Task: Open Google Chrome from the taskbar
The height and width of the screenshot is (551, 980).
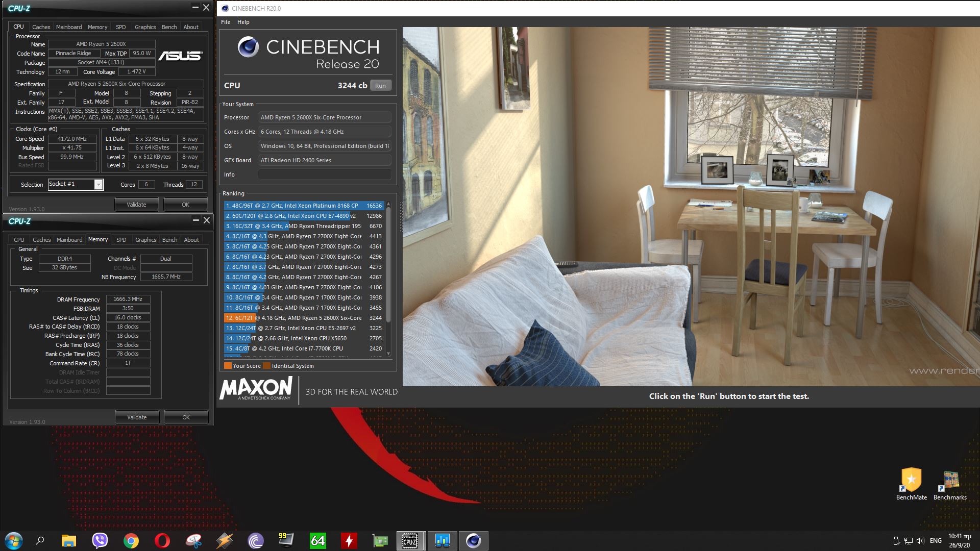Action: pos(131,541)
